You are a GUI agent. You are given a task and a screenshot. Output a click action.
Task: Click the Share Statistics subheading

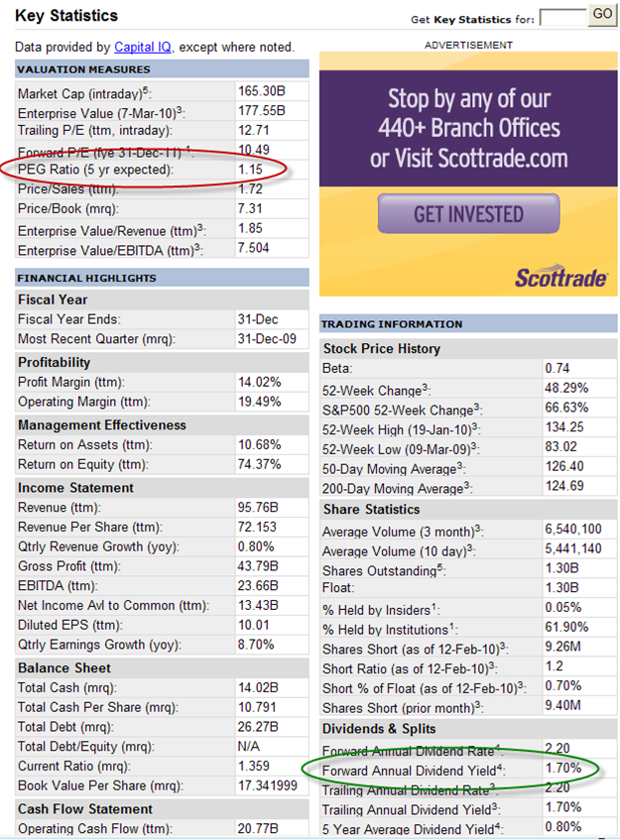point(373,509)
